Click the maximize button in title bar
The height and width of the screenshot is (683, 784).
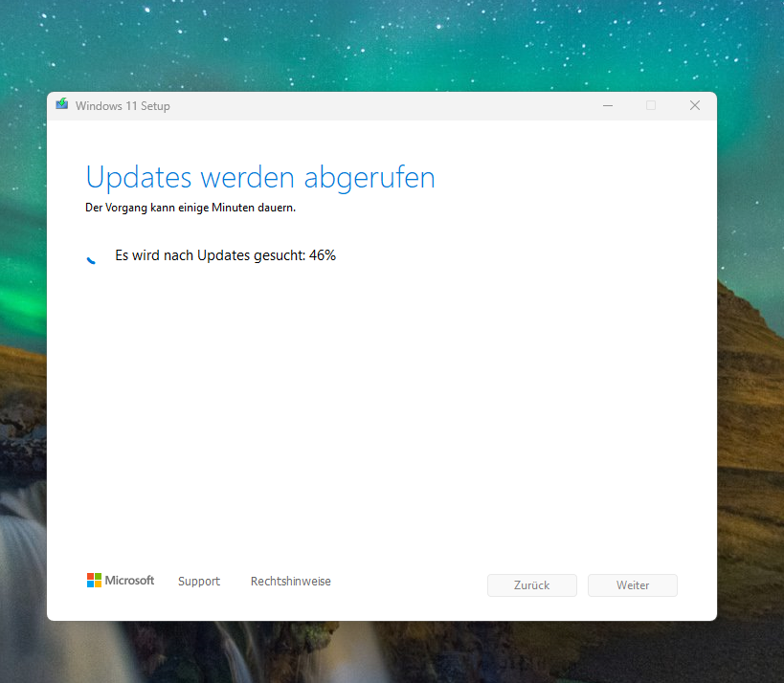pyautogui.click(x=651, y=105)
